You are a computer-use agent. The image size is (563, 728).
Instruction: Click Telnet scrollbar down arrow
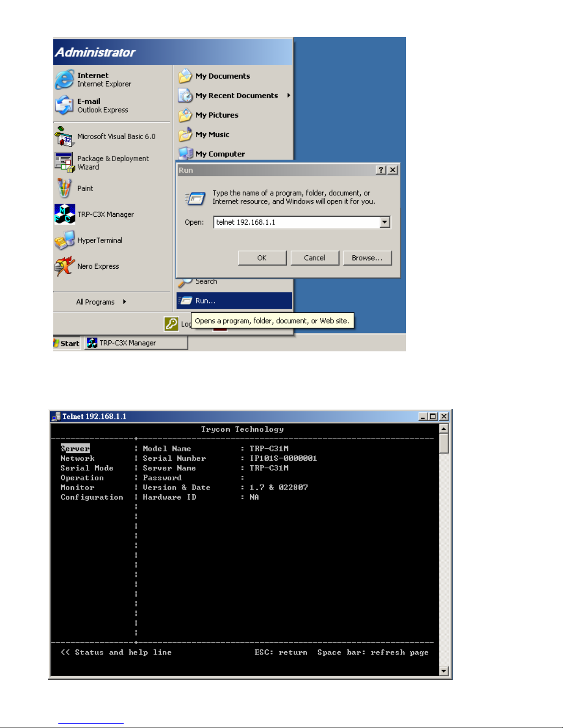[444, 671]
